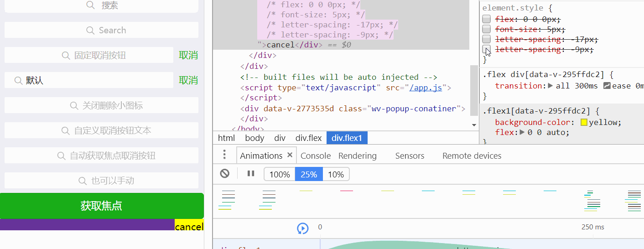The height and width of the screenshot is (249, 644).
Task: Expand the flex shorthand triangle
Action: click(523, 133)
